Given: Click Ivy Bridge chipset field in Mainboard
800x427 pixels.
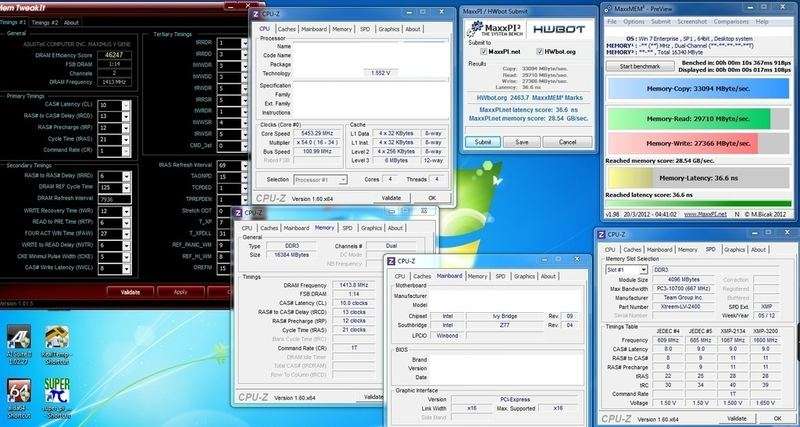Looking at the screenshot, I should (x=506, y=316).
